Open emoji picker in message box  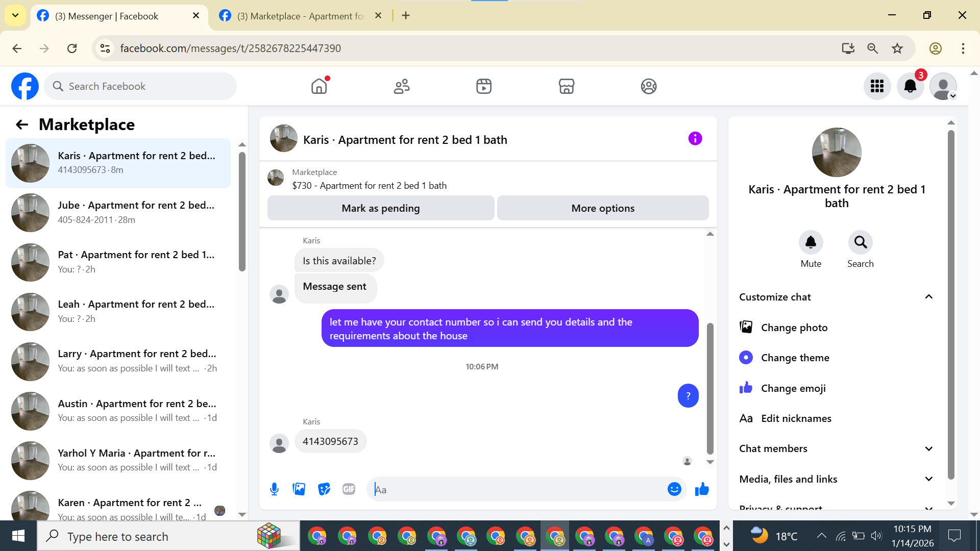(x=674, y=489)
